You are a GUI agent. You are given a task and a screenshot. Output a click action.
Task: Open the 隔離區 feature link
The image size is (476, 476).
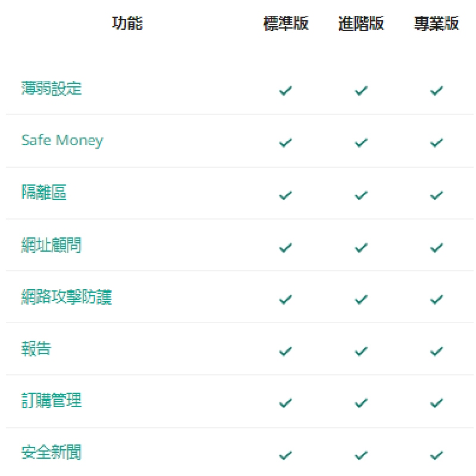pyautogui.click(x=43, y=193)
